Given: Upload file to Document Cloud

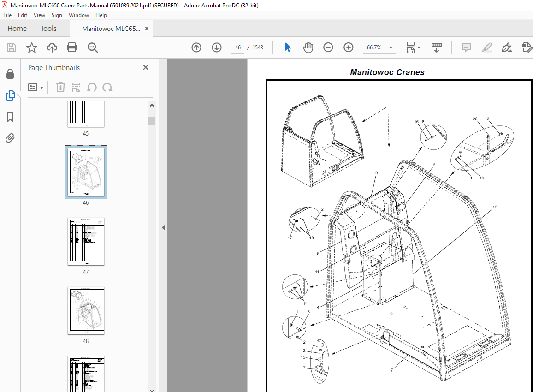Looking at the screenshot, I should tap(52, 47).
